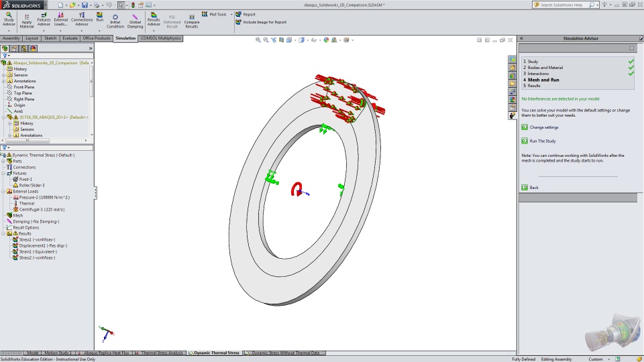Viewport: 644px width, 362px height.
Task: Switch to the Motion Study 1 tab
Action: 57,353
